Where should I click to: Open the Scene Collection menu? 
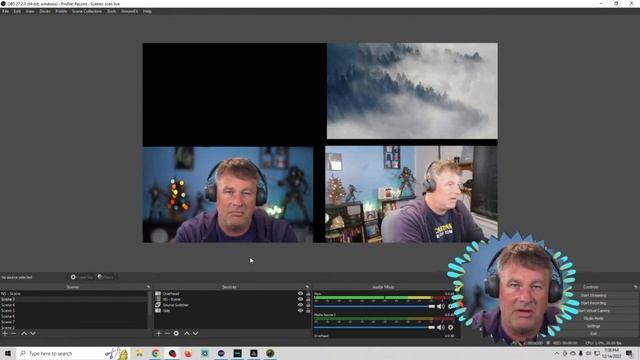click(87, 11)
